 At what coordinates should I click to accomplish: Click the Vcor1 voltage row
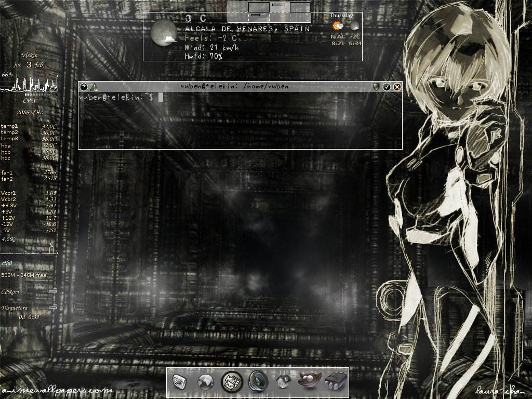tap(29, 193)
